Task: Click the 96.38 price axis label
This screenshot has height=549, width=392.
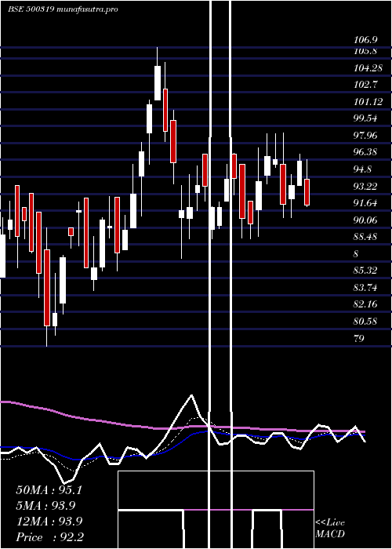Action: click(x=365, y=152)
